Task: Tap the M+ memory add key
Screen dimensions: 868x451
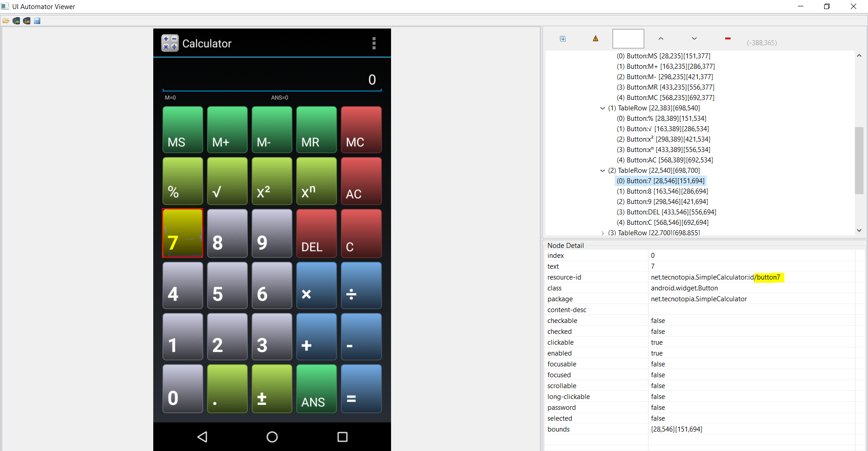Action: 227,130
